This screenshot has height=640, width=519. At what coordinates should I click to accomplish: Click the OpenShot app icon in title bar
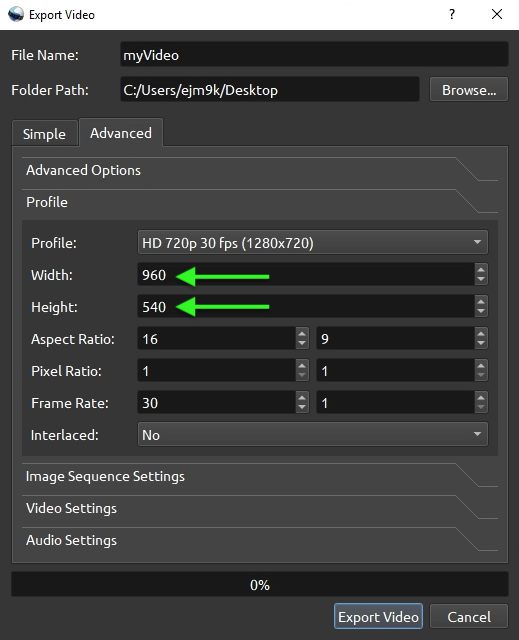click(16, 14)
